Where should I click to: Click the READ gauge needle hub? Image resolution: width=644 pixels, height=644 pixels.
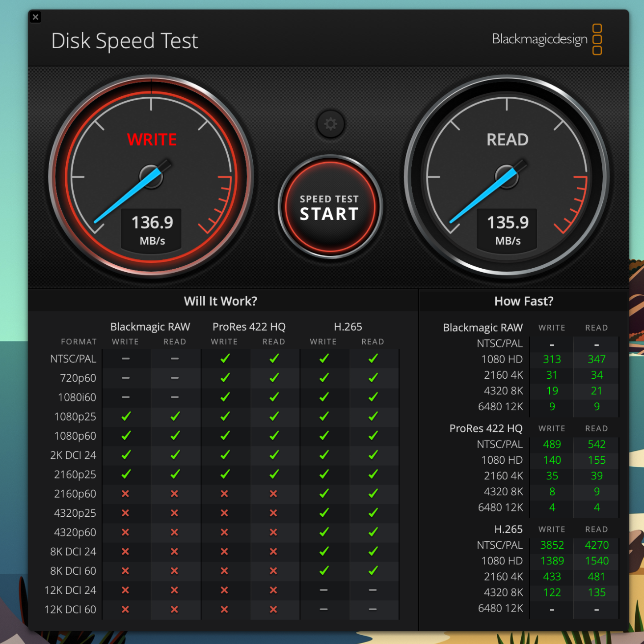click(x=507, y=176)
